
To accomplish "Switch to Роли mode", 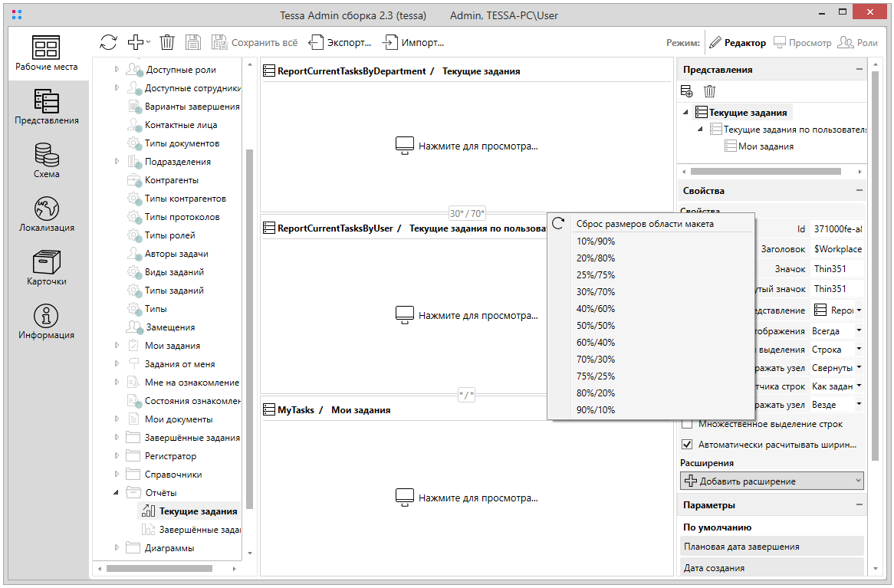I will (x=857, y=43).
